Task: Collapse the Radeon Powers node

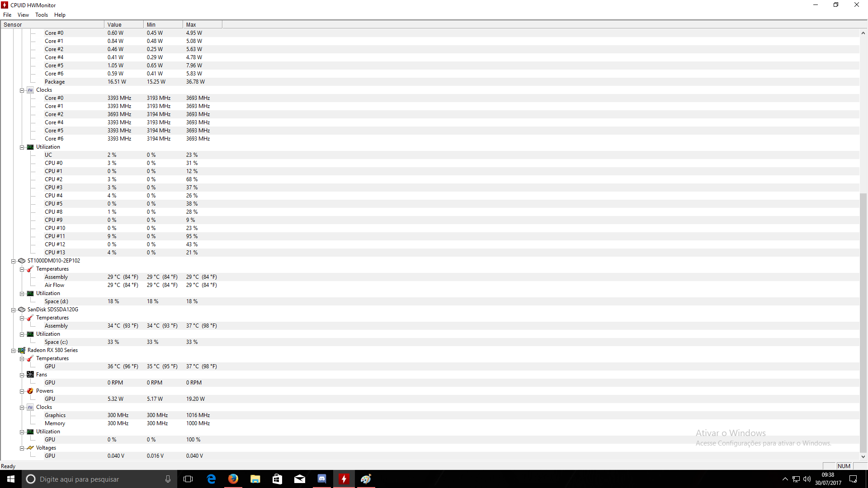Action: 22,391
